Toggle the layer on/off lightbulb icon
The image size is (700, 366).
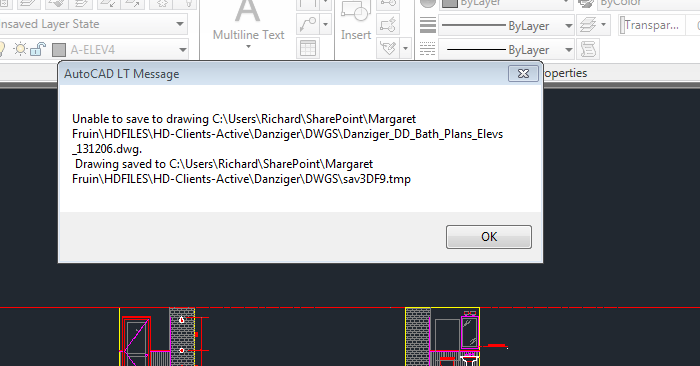coord(2,49)
